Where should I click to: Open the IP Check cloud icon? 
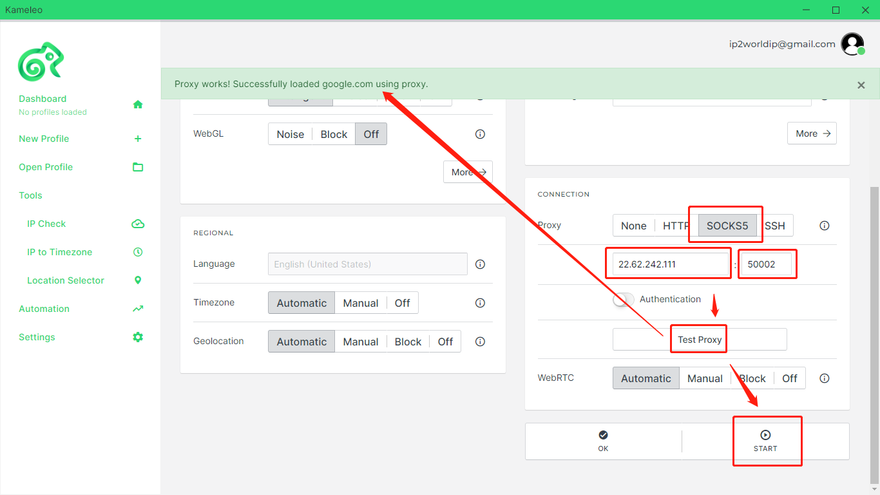coord(138,224)
